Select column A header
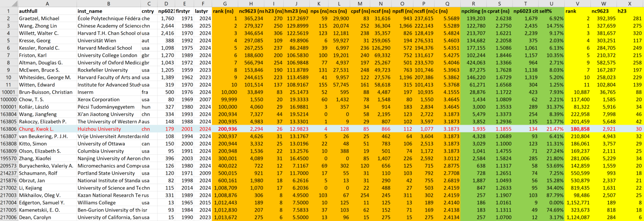The image size is (644, 221). pyautogui.click(x=47, y=3)
